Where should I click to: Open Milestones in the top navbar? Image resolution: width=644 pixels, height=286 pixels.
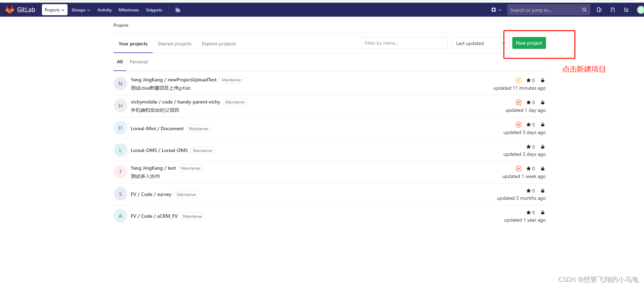(x=129, y=10)
